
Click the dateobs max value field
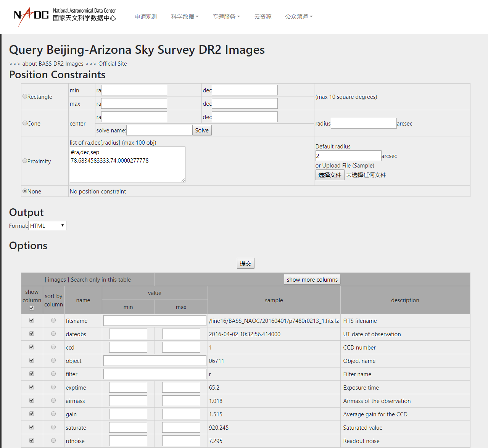click(181, 334)
